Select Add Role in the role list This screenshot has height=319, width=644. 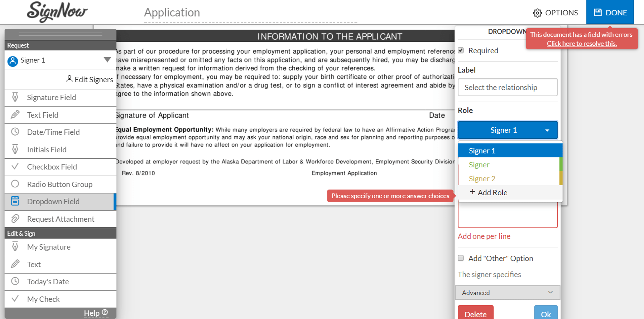tap(510, 192)
